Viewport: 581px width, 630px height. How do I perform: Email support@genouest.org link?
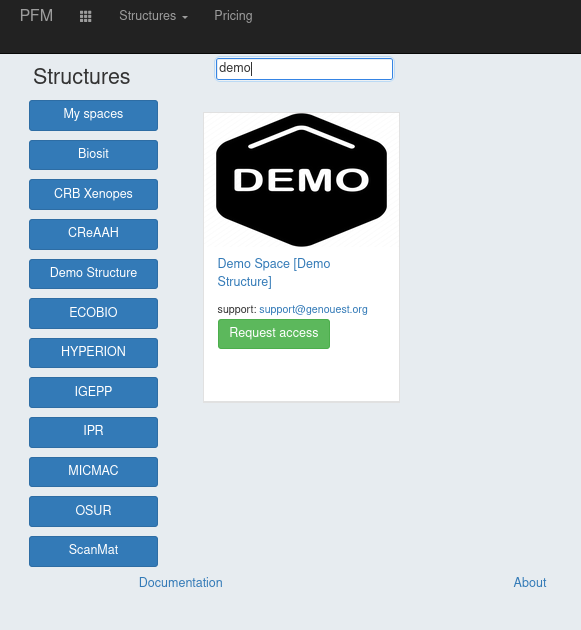coord(313,309)
